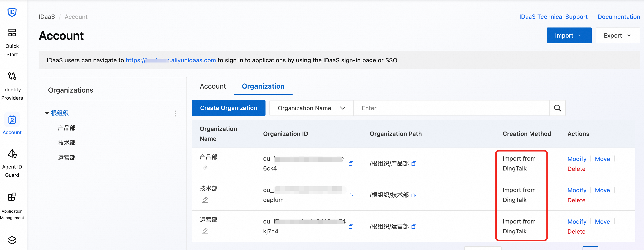Click Modify for 产品部
644x250 pixels.
(577, 159)
